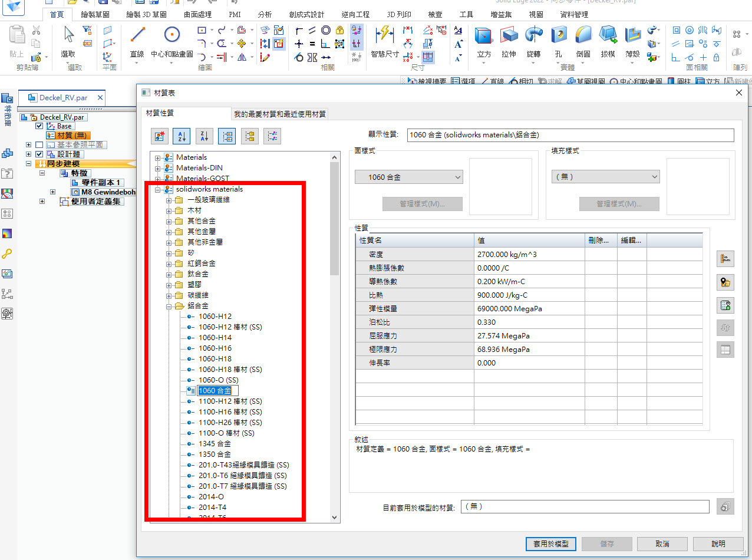Expand the 木材 folder
The image size is (752, 560).
[169, 210]
